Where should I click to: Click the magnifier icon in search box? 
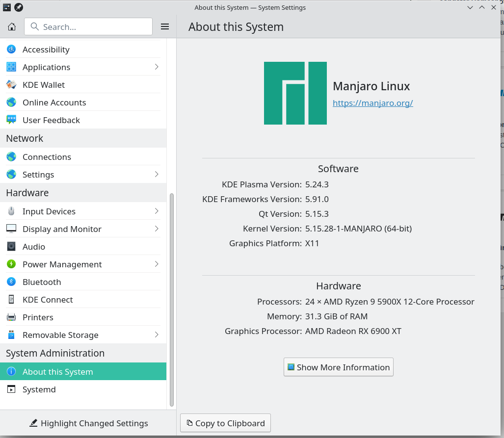35,26
